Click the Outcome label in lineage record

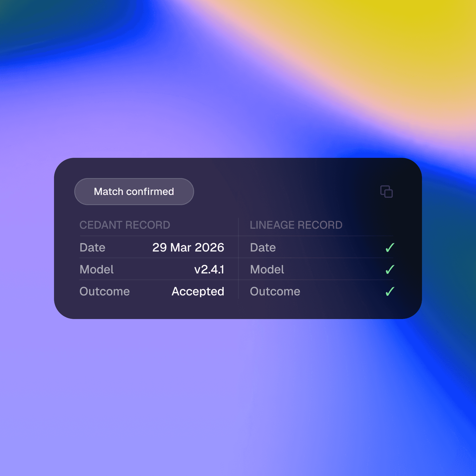(x=275, y=291)
